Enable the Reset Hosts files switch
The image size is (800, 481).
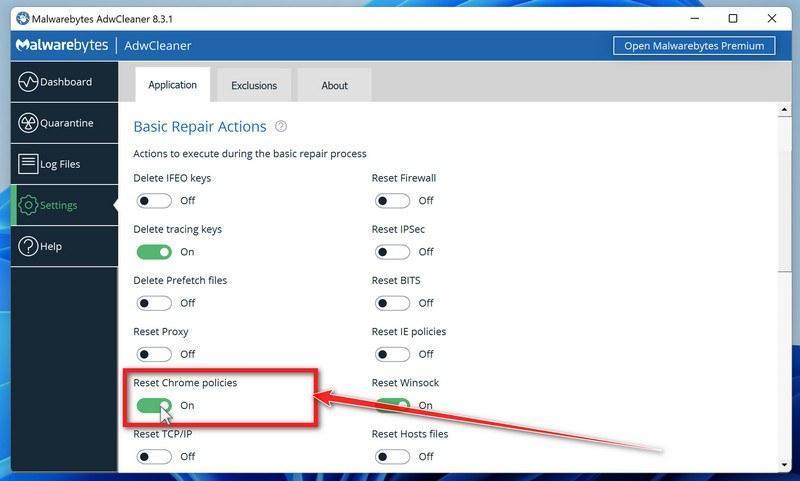click(x=392, y=457)
